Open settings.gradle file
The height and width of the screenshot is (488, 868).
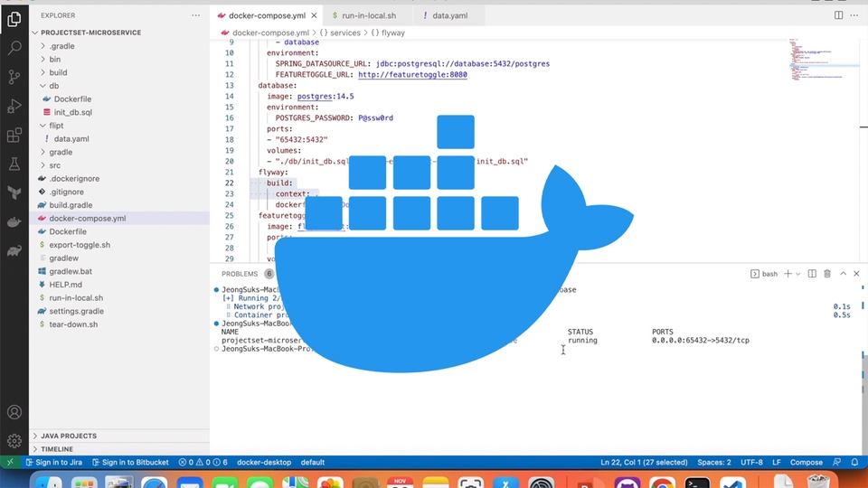pos(76,311)
